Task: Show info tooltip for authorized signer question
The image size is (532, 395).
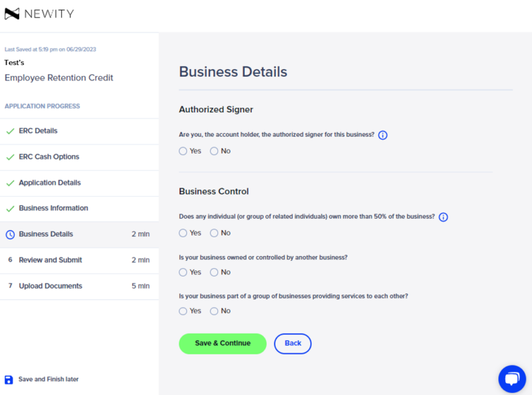Action: point(382,135)
